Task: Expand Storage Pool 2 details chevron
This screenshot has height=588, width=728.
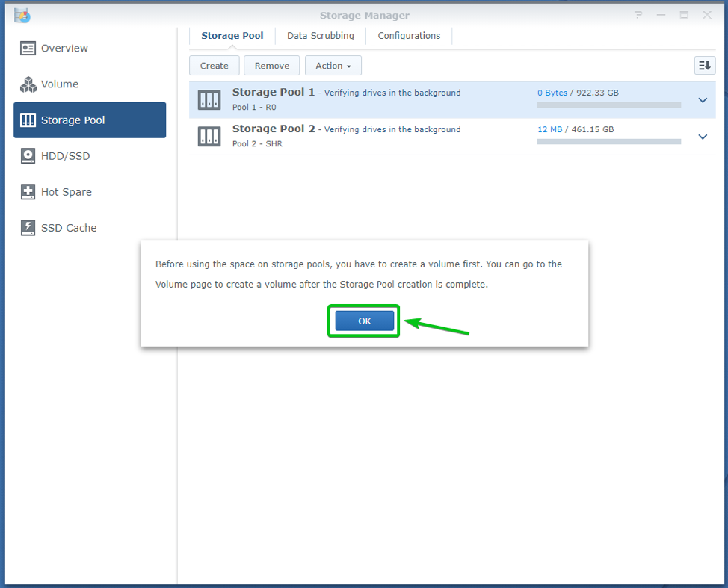Action: click(x=703, y=137)
